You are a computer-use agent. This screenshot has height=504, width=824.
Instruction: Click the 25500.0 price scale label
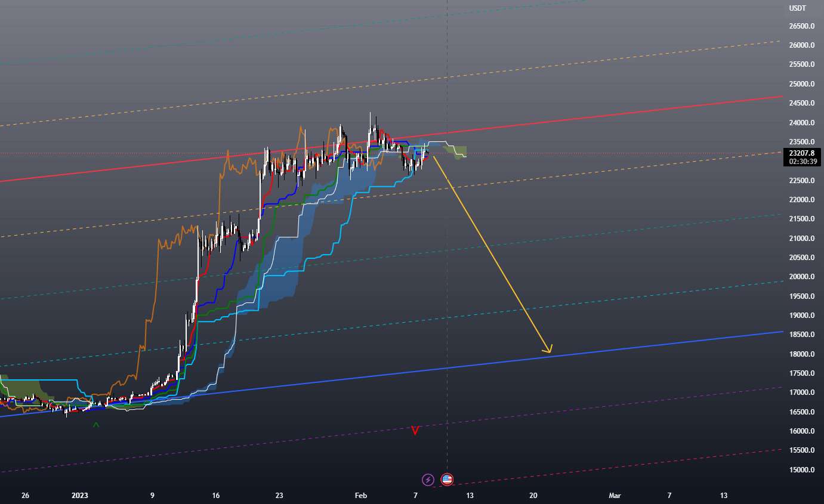pos(801,64)
